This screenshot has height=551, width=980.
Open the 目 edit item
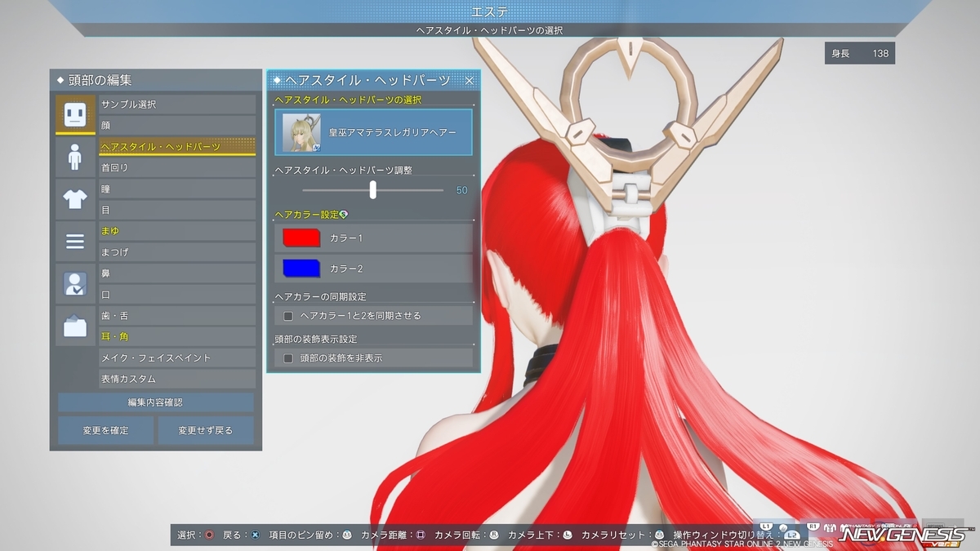point(177,210)
